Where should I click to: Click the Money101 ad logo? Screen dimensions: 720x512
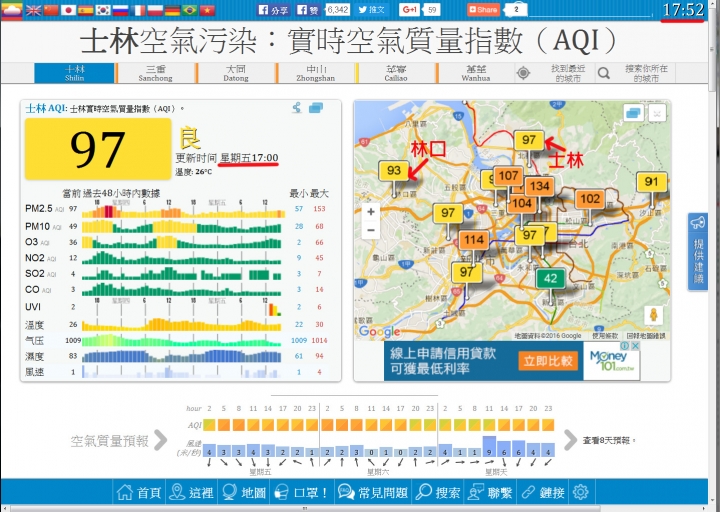pos(612,361)
